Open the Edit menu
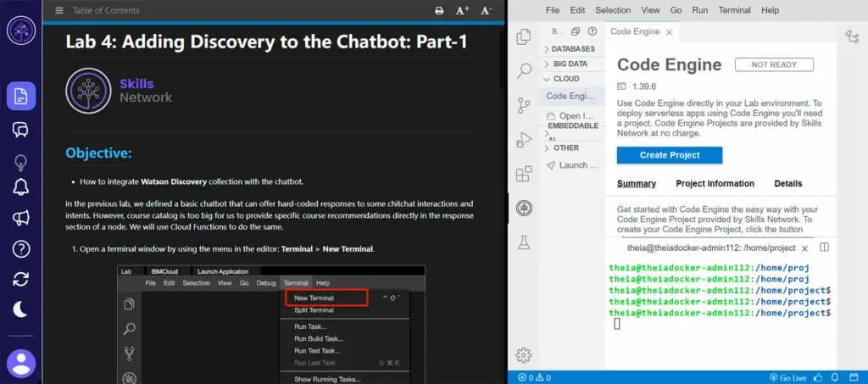The width and height of the screenshot is (868, 384). pyautogui.click(x=577, y=10)
